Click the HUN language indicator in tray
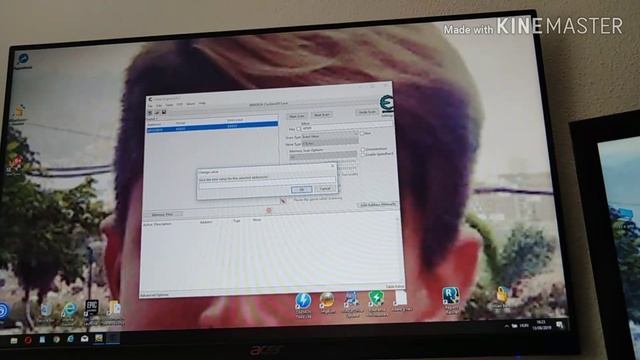The height and width of the screenshot is (360, 640). 524,325
